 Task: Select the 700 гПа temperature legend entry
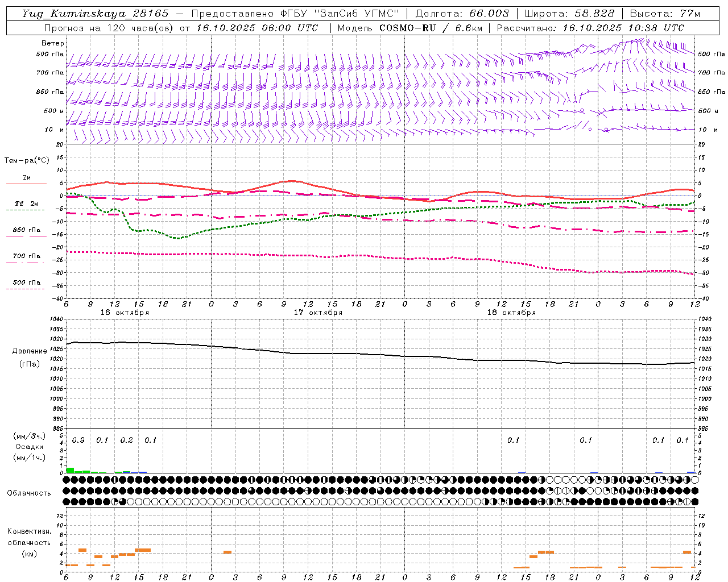pos(26,259)
